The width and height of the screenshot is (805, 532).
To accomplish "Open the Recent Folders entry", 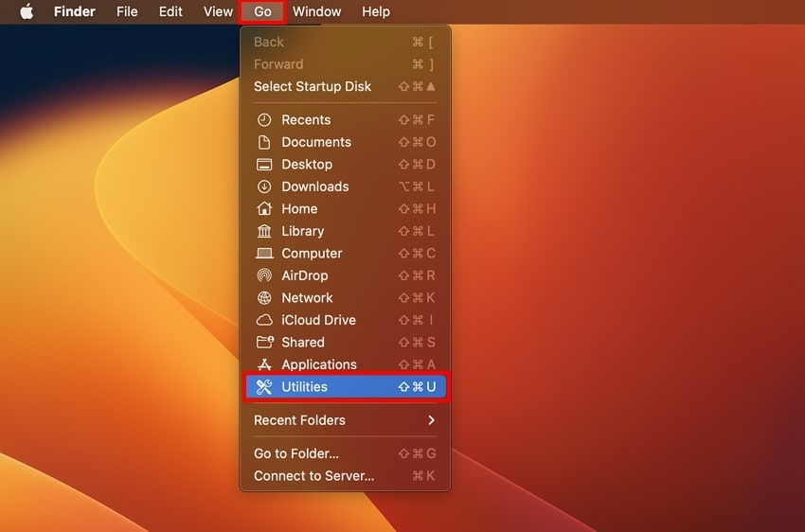I will click(345, 420).
